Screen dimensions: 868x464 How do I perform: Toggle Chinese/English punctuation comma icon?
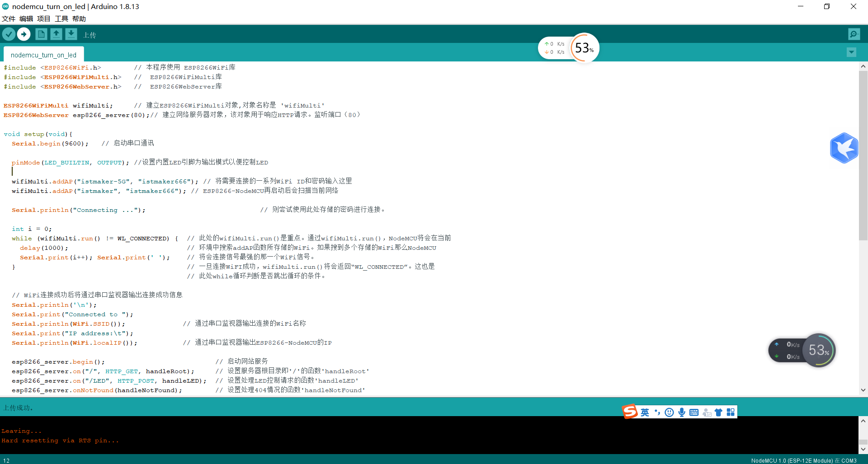pos(657,412)
